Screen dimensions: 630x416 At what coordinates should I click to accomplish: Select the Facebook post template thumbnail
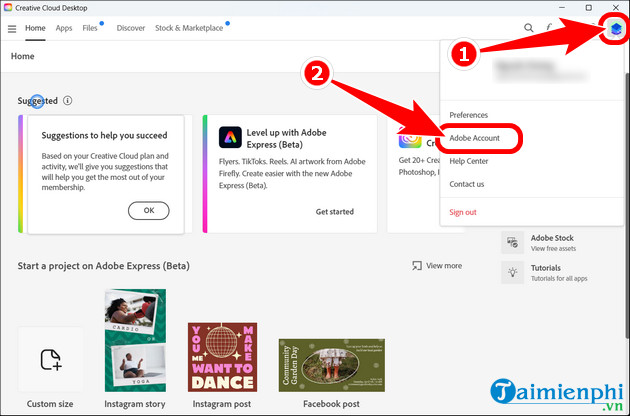pos(331,365)
